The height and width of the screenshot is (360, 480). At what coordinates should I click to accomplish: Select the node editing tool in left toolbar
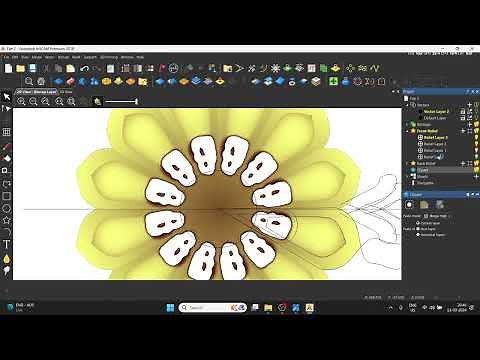[6, 109]
